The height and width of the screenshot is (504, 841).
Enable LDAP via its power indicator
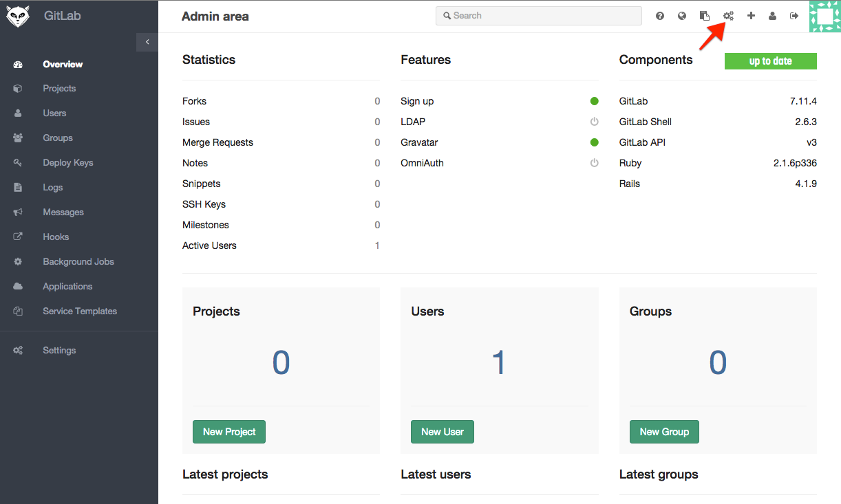[x=594, y=122]
